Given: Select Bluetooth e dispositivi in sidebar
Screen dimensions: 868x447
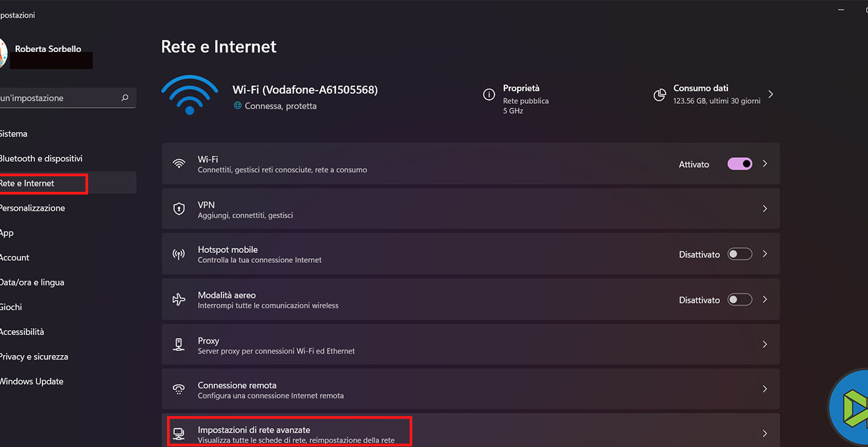Looking at the screenshot, I should click(41, 158).
